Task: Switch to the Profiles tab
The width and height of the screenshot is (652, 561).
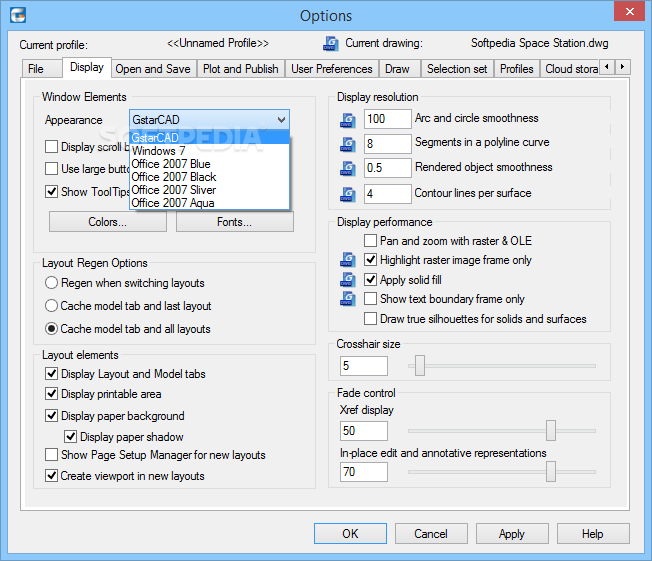Action: tap(516, 69)
